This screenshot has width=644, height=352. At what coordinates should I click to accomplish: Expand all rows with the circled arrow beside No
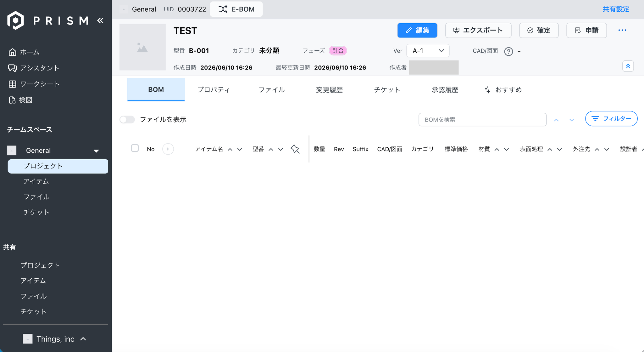pos(168,149)
